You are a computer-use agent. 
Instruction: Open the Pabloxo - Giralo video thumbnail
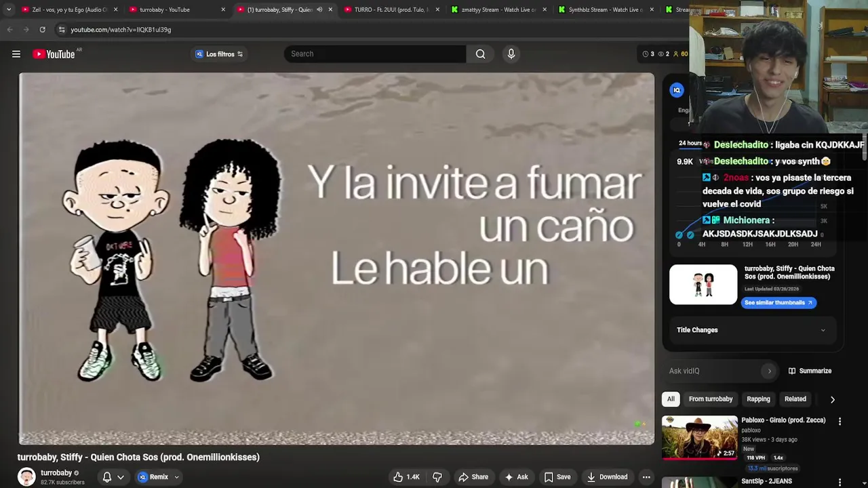coord(700,437)
